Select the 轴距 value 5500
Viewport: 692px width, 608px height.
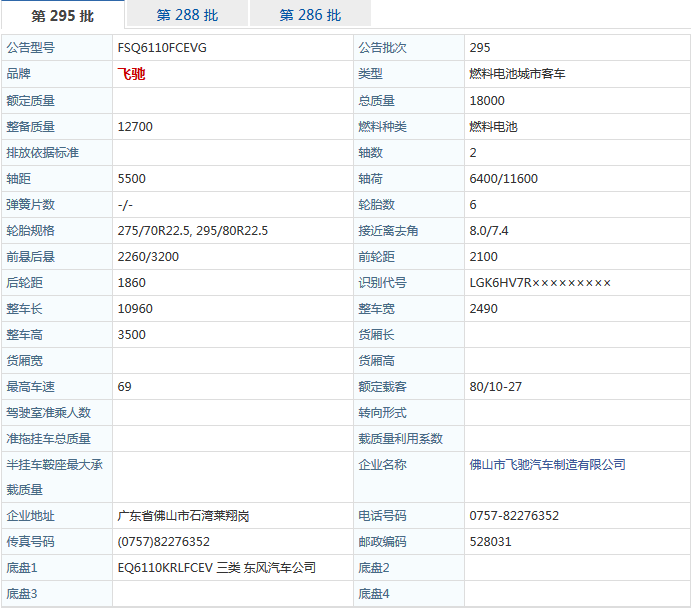click(x=131, y=179)
